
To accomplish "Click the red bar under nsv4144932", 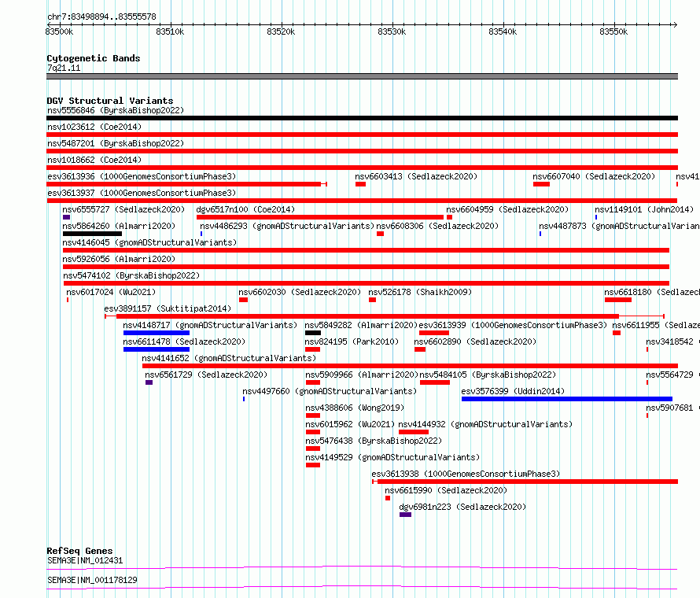I will pyautogui.click(x=414, y=432).
